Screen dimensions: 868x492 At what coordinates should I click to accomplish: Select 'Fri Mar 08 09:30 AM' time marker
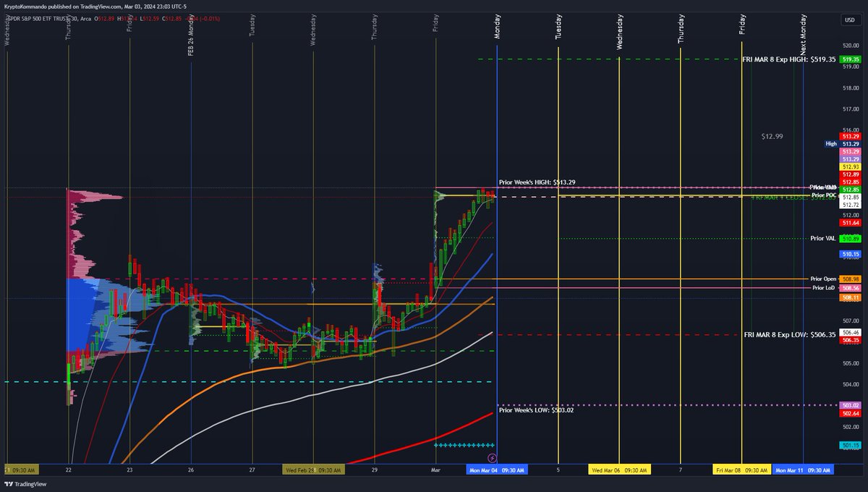point(741,470)
